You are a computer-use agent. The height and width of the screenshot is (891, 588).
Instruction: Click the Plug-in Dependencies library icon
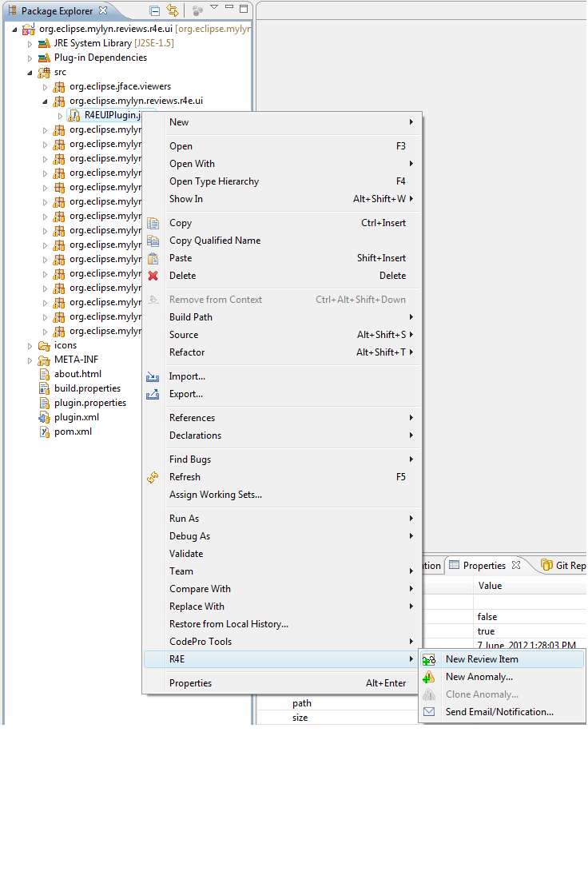pos(44,58)
